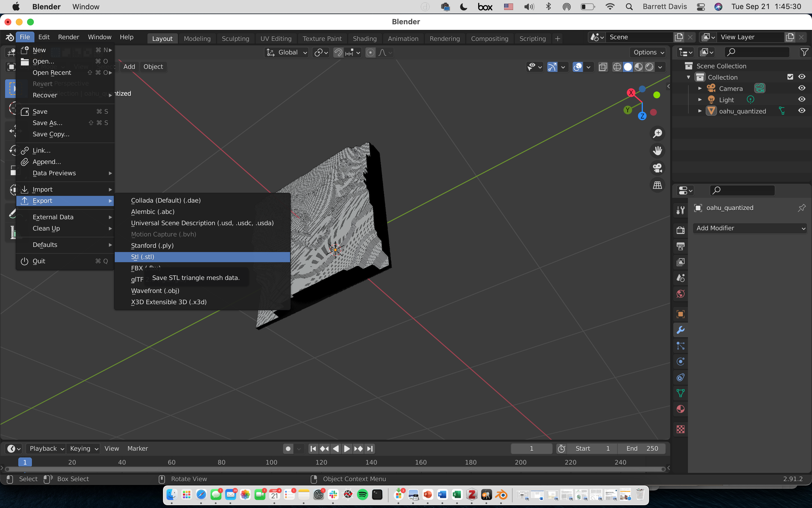This screenshot has height=508, width=812.
Task: Open the Particle properties tab icon
Action: [680, 346]
